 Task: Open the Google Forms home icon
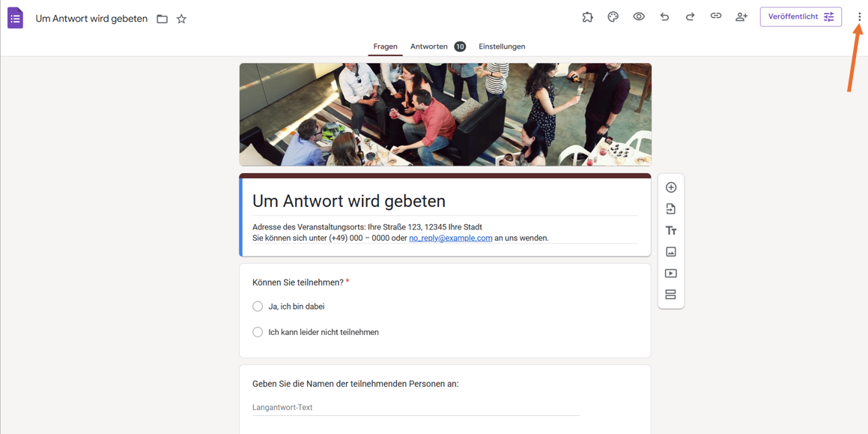[x=15, y=18]
